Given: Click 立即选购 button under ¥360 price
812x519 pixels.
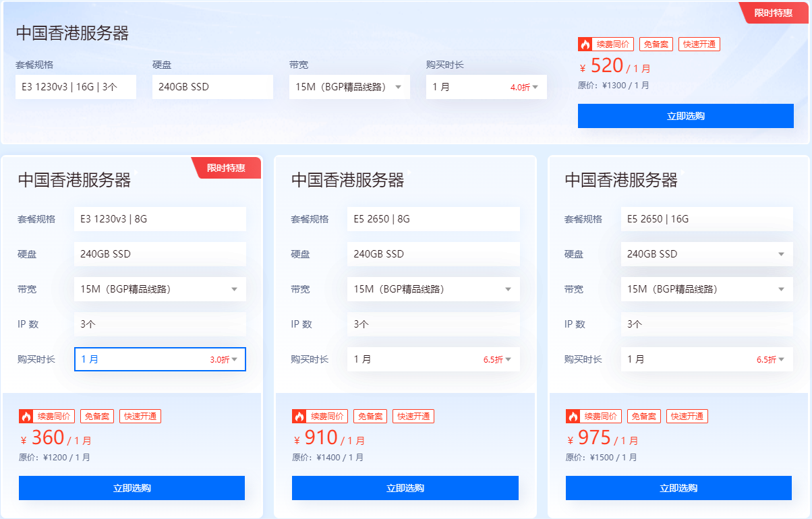Looking at the screenshot, I should tap(132, 488).
